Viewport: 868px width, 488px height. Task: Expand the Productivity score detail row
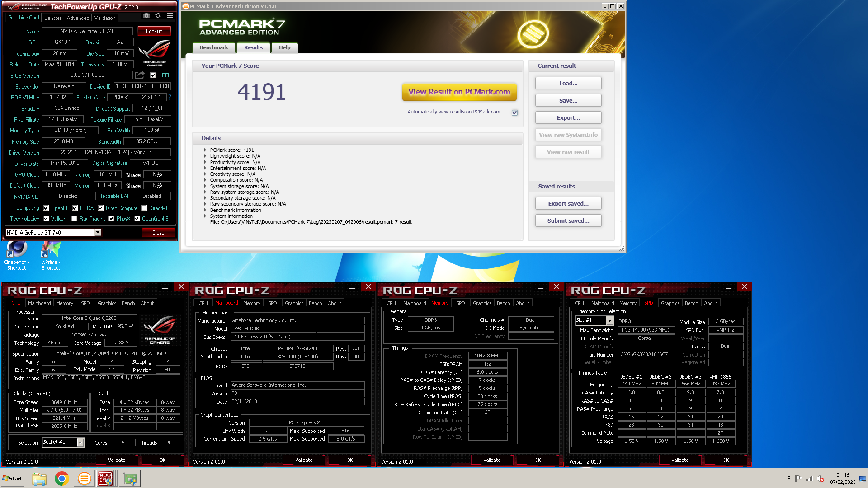tap(205, 162)
